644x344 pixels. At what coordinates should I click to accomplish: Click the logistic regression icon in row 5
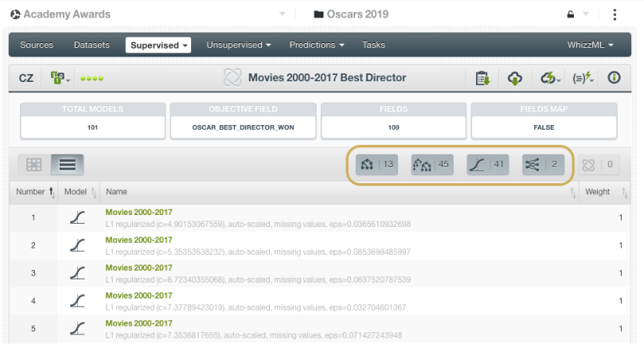coord(78,328)
